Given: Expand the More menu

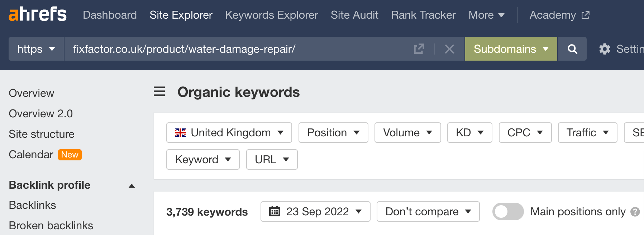Looking at the screenshot, I should click(486, 15).
